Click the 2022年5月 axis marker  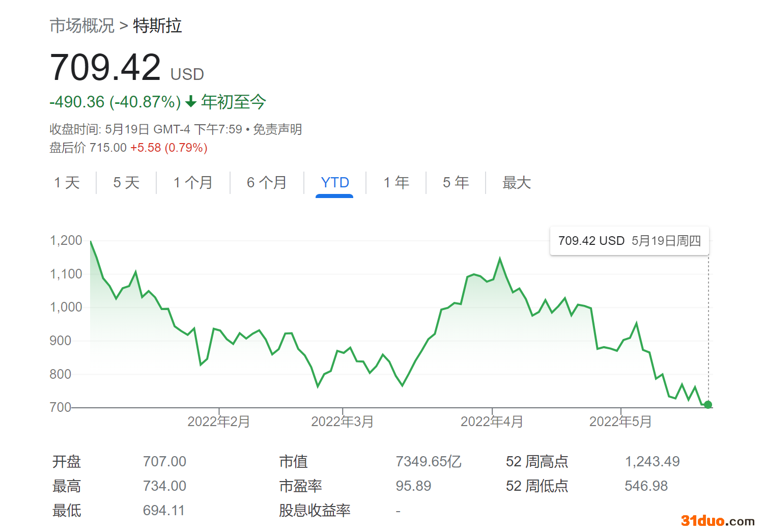tap(620, 422)
